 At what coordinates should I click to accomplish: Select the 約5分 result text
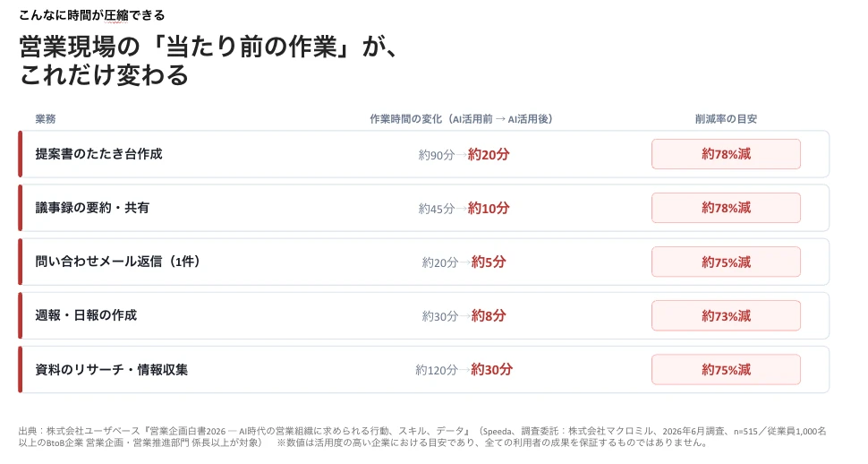tap(489, 262)
